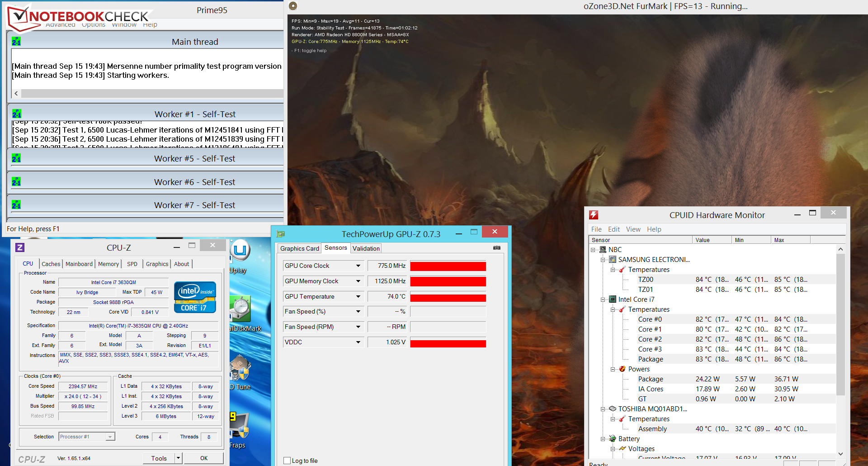Image resolution: width=868 pixels, height=466 pixels.
Task: Open the GPU Temperature sensor dropdown
Action: click(358, 296)
